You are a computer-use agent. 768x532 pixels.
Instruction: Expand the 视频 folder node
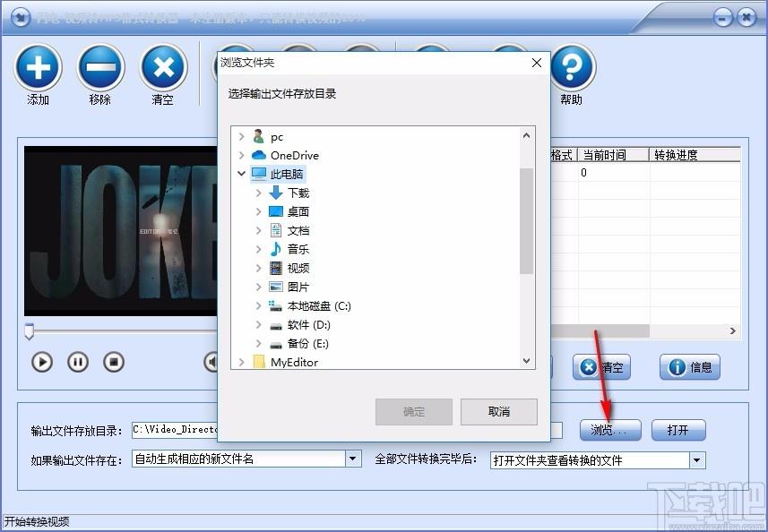tap(259, 268)
